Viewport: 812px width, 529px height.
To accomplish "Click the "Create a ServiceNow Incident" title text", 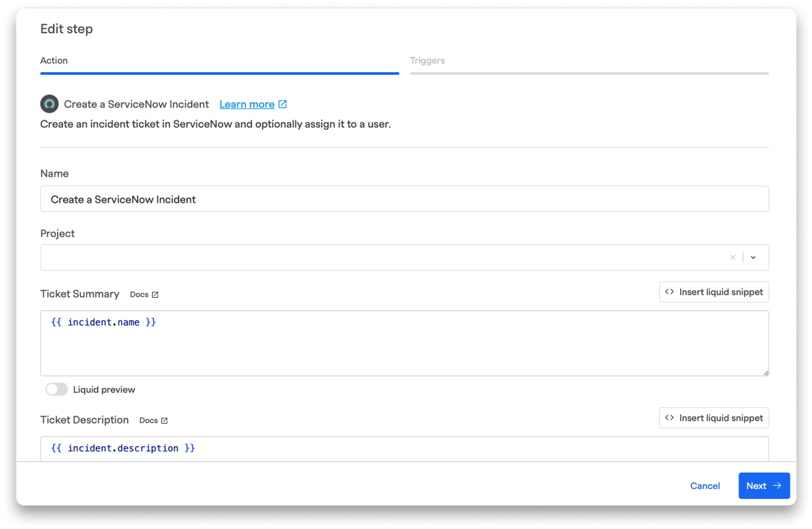I will (x=136, y=104).
